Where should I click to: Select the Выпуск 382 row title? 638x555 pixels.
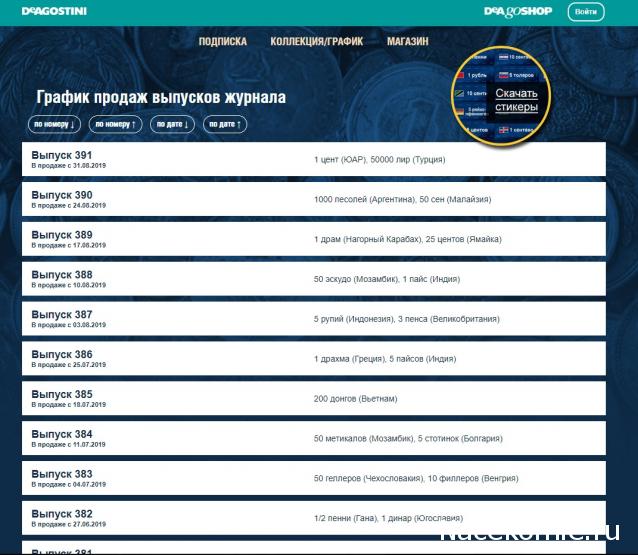62,514
